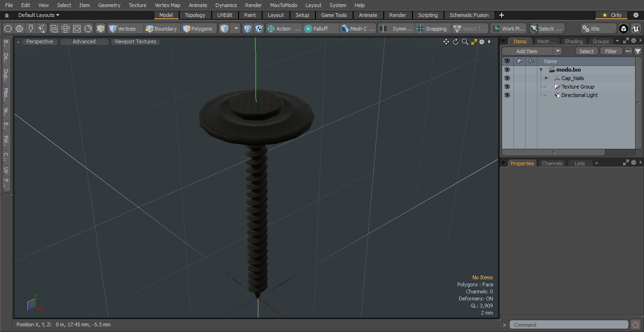Click the pie-circle tool icon
This screenshot has height=332, width=644.
click(88, 29)
